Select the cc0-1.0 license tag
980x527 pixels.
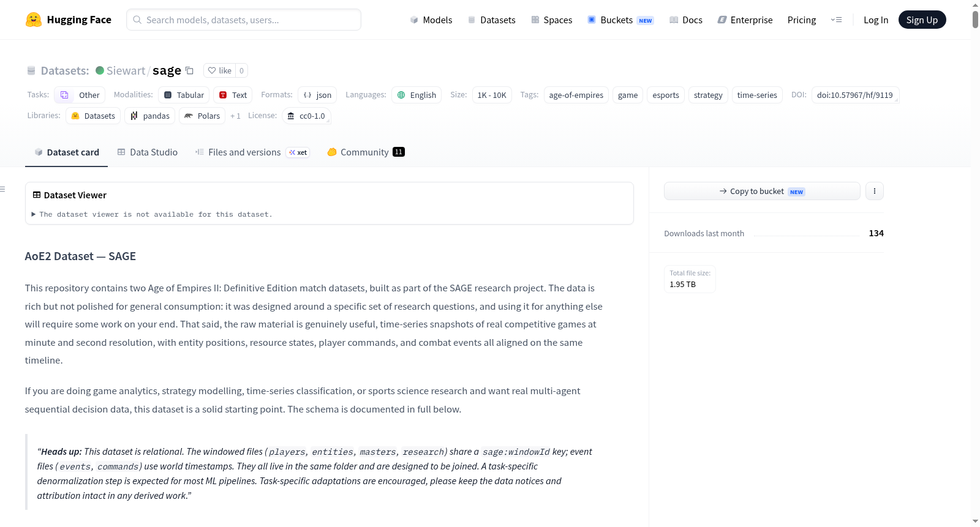[306, 116]
